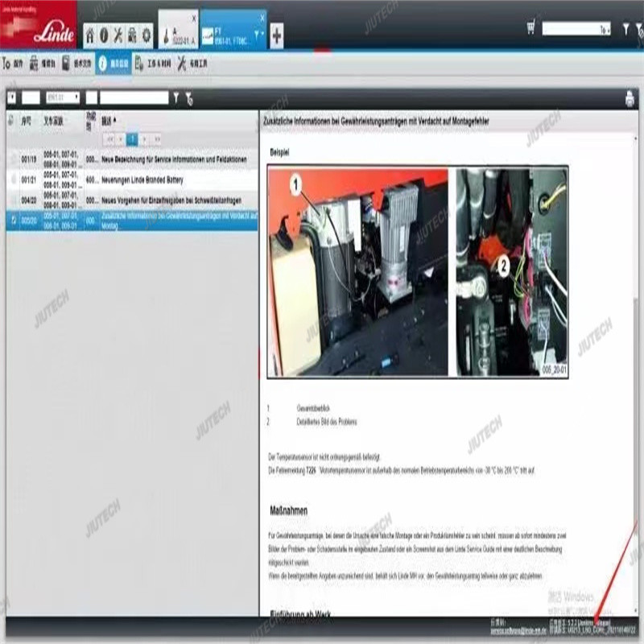Screen dimensions: 644x644
Task: Reset list filter with crossed funnel icon
Action: pos(189,98)
